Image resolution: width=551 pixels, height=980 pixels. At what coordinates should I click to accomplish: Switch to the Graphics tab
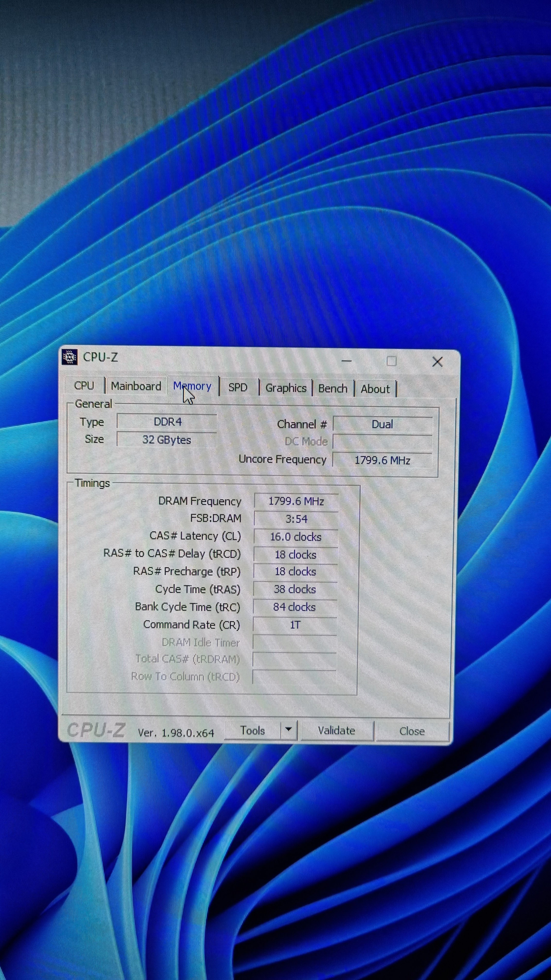click(x=285, y=388)
